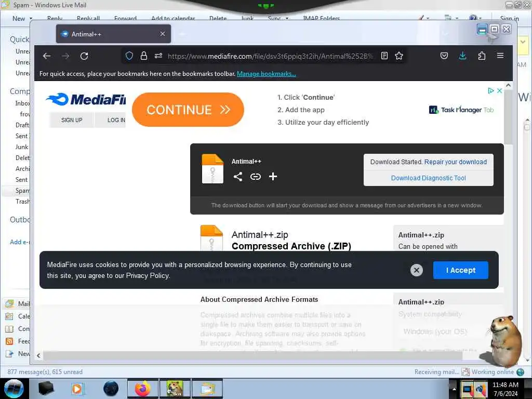Select the Antimal++ Firefox tab
The width and height of the screenshot is (532, 399).
tap(113, 34)
